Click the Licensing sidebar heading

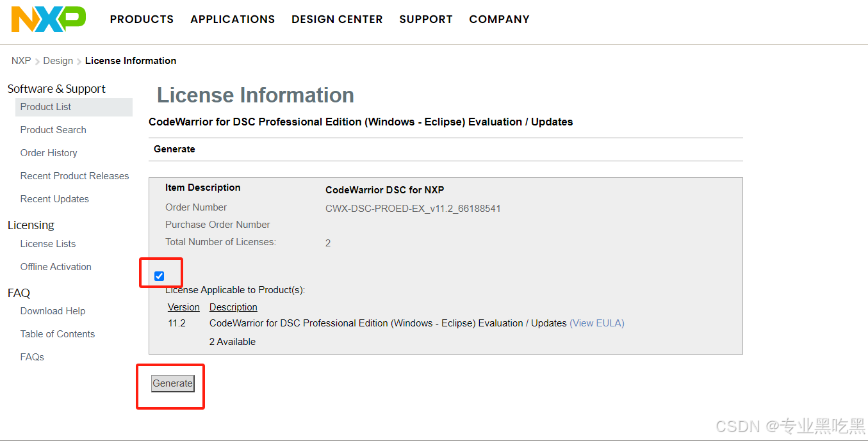click(x=31, y=225)
